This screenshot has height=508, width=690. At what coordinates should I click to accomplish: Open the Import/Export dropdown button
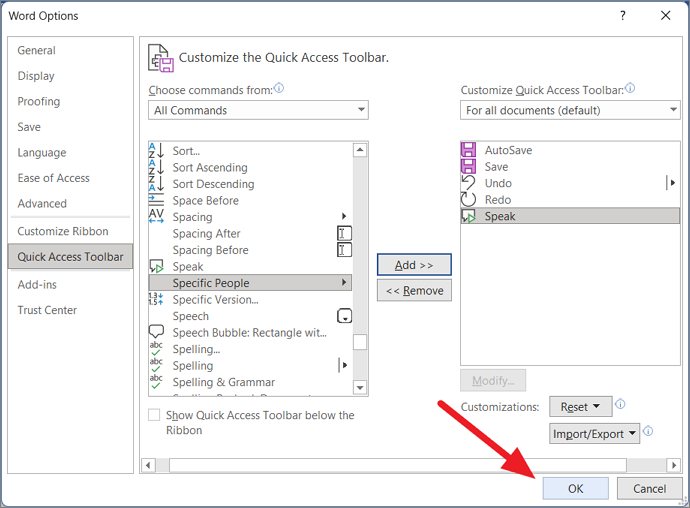coord(594,434)
